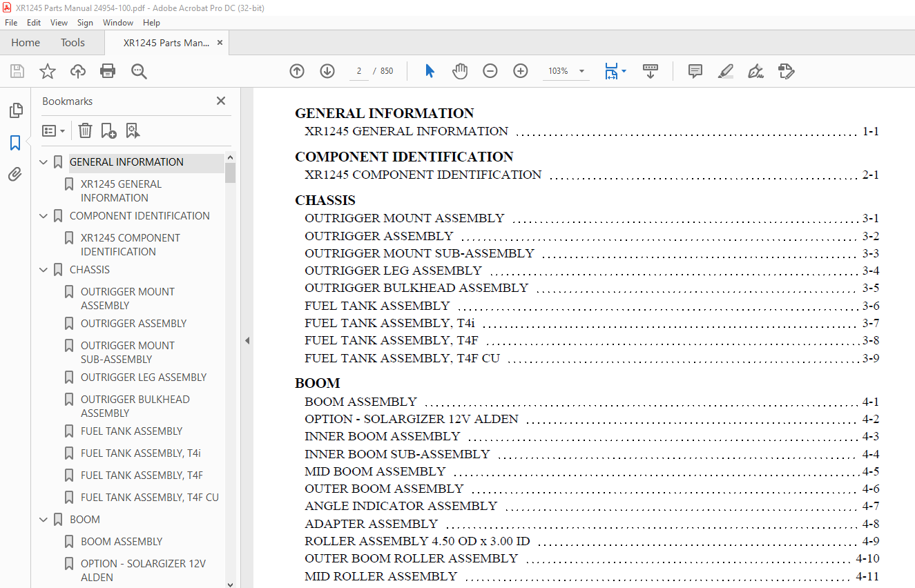The width and height of the screenshot is (915, 588).
Task: Select FUEL TANK ASSEMBLY, T4F CU bookmark
Action: (x=149, y=498)
